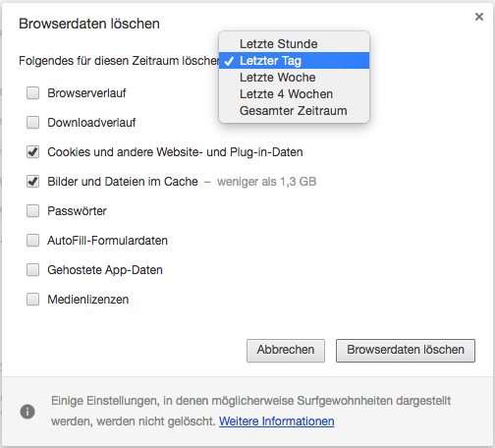Check the Gehostete App-Daten option
This screenshot has width=495, height=448.
(32, 270)
